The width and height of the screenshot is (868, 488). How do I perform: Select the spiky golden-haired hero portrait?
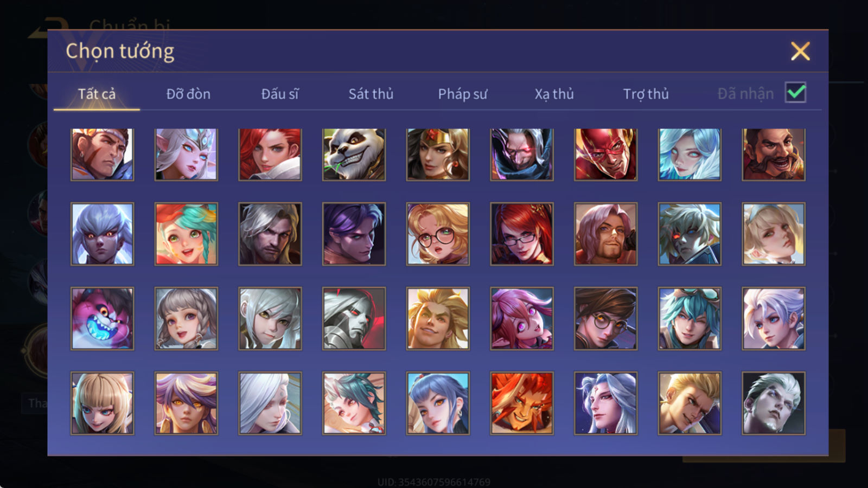tap(438, 318)
